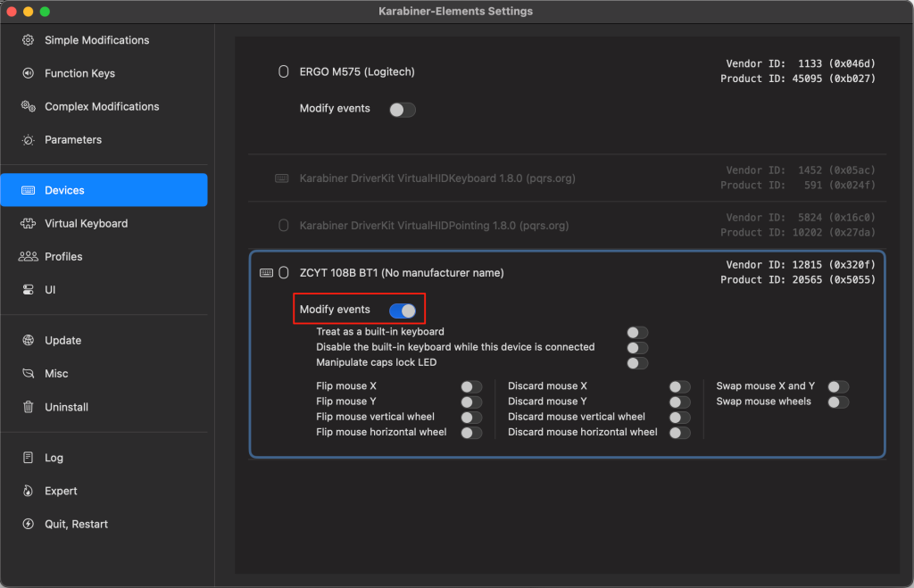
Task: Toggle Swap mouse wheels
Action: [838, 402]
